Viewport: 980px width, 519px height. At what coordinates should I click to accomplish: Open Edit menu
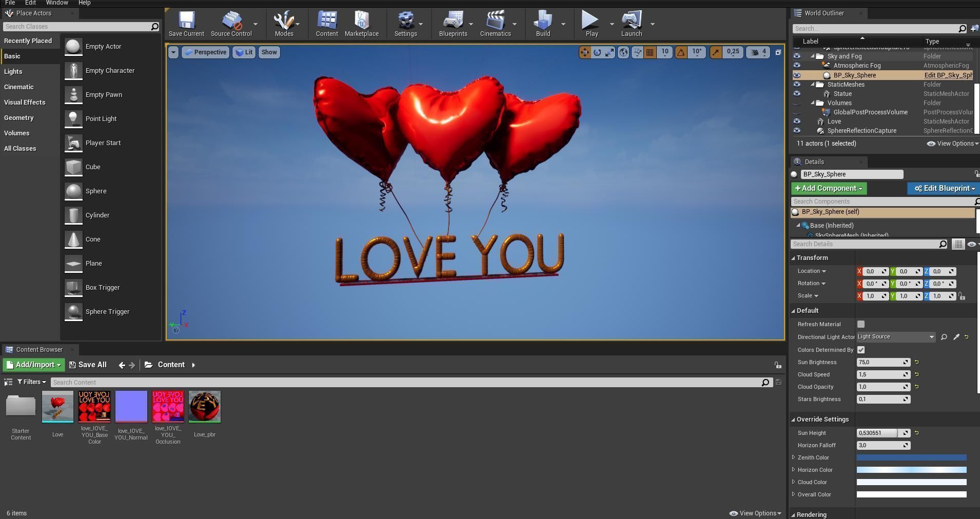click(x=30, y=3)
